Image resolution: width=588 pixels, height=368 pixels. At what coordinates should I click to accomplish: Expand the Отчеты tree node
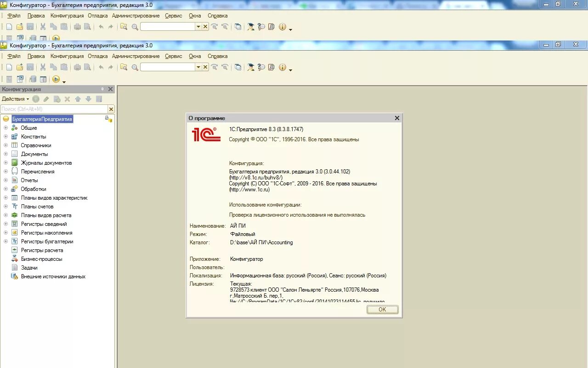(6, 180)
